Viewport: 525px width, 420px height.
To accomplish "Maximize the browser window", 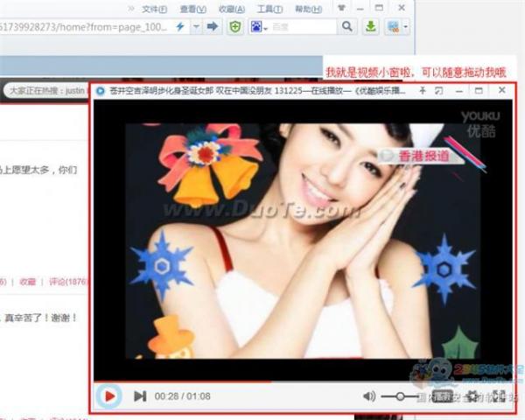I will point(379,8).
